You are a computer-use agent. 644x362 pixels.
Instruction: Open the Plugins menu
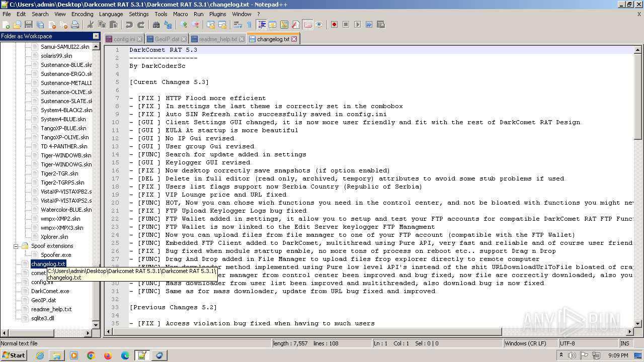[217, 14]
